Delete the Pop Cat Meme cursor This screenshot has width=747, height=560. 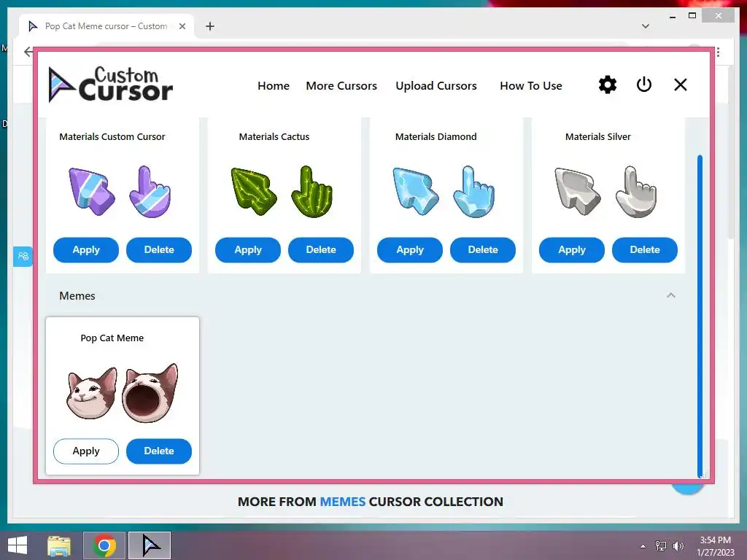158,451
